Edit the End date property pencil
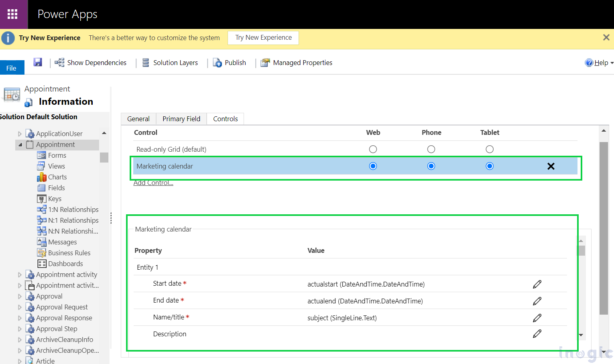Image resolution: width=614 pixels, height=364 pixels. (537, 301)
